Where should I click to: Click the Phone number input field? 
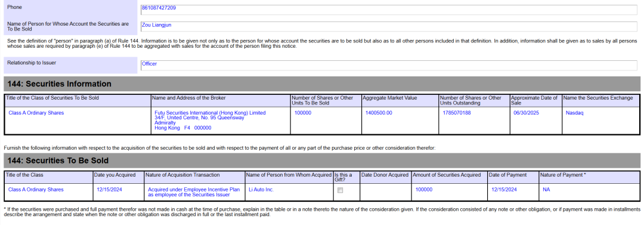(389, 10)
